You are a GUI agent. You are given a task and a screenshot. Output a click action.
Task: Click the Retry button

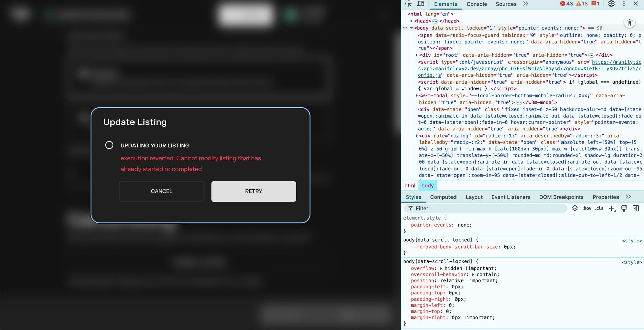point(254,191)
